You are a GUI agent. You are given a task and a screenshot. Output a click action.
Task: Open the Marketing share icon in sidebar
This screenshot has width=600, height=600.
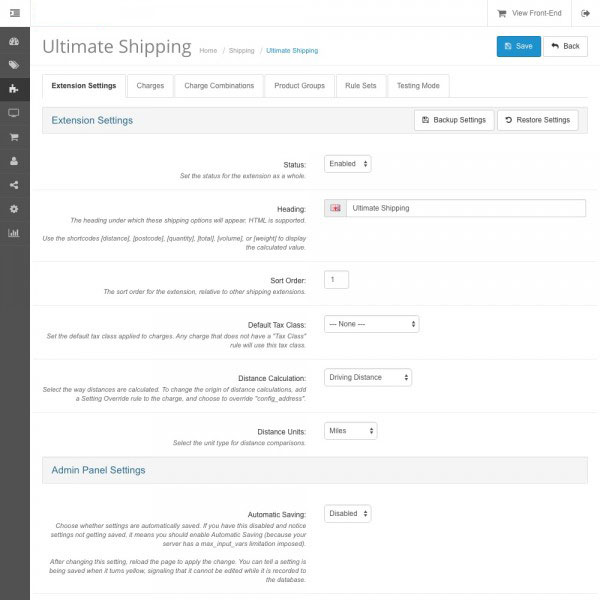[x=14, y=185]
